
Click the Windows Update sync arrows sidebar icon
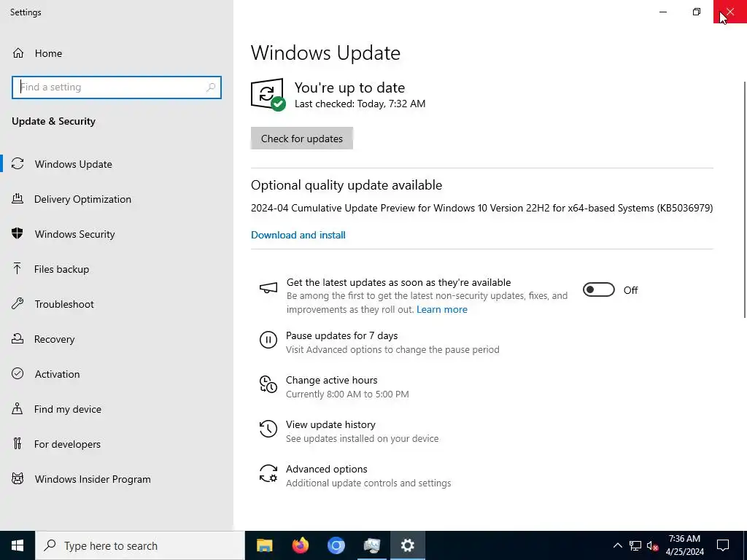coord(18,164)
